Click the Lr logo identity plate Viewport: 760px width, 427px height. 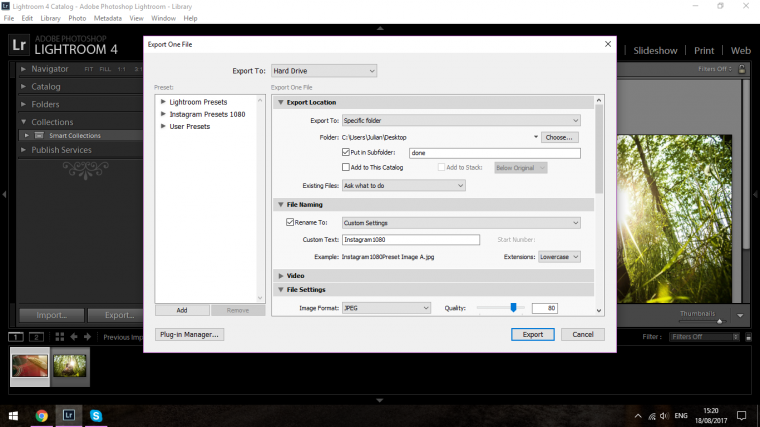click(x=19, y=45)
